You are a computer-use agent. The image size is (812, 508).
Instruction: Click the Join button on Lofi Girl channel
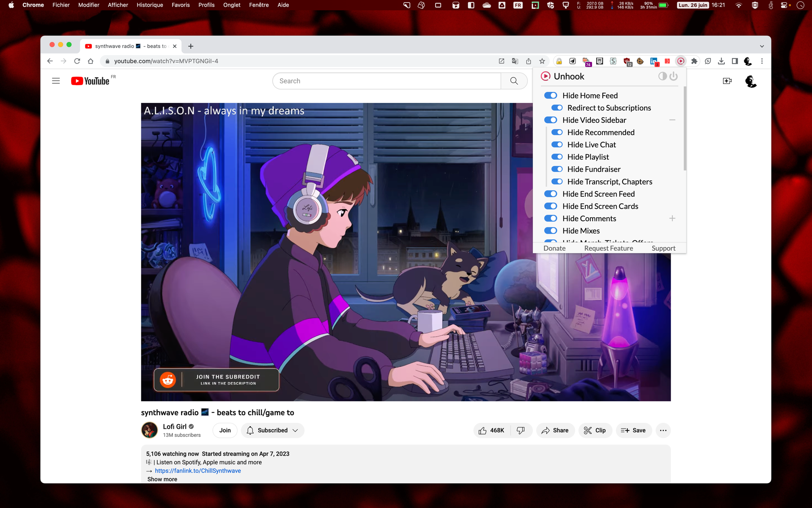(x=225, y=430)
